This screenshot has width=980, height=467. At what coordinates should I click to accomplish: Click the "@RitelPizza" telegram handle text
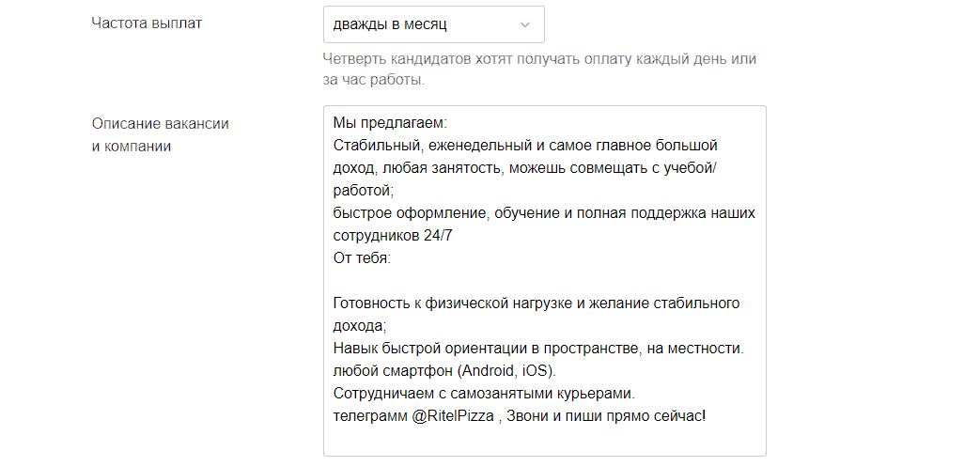[453, 416]
